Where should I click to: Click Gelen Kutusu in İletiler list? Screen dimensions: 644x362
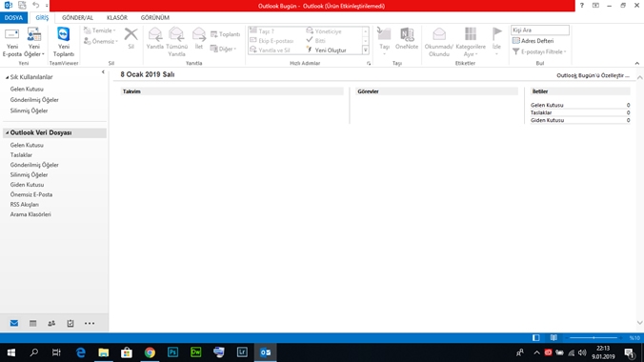pos(547,105)
